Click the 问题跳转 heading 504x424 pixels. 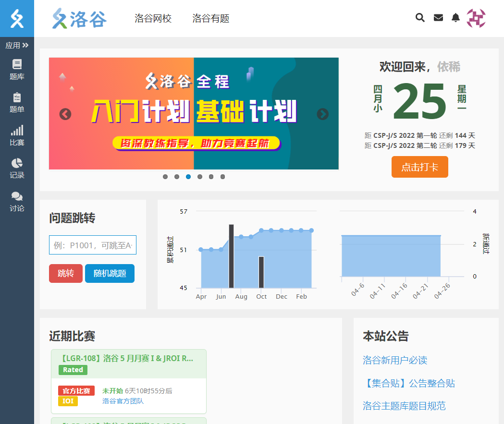72,218
